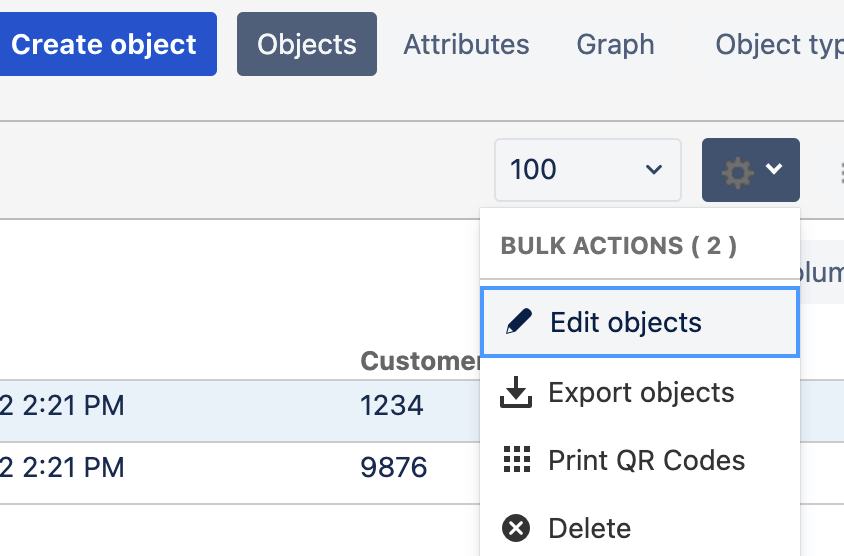Select Delete from bulk actions menu
844x556 pixels.
point(589,527)
